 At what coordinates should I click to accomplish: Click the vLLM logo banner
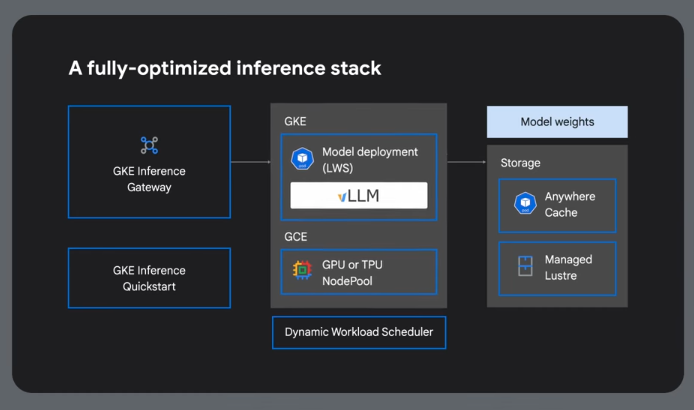click(359, 196)
